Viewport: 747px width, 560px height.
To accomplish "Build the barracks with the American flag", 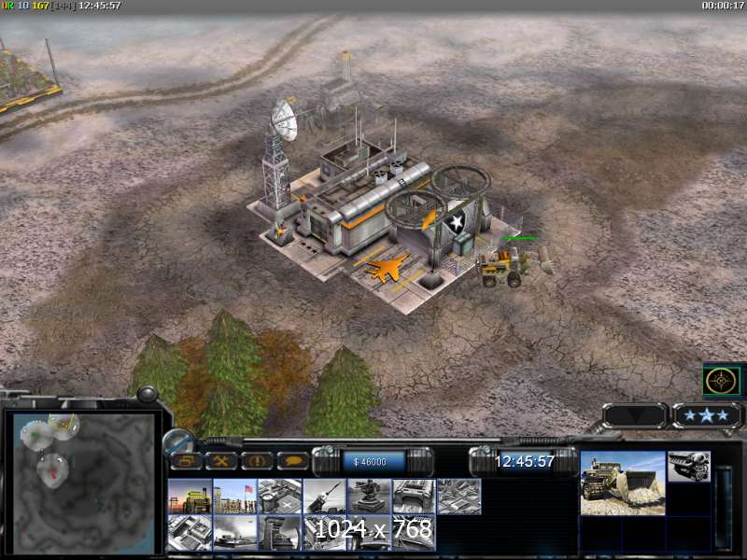I will [235, 497].
